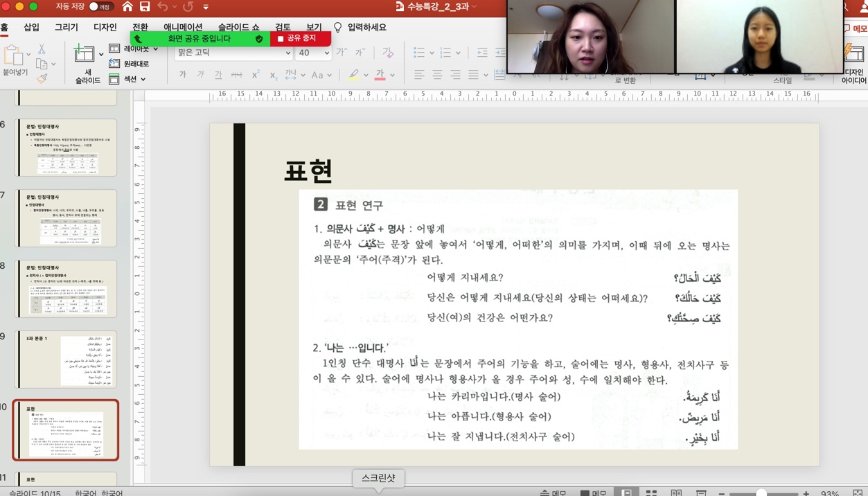This screenshot has height=496, width=868.
Task: Decrease font size with the smaller 가 icon
Action: (x=360, y=53)
